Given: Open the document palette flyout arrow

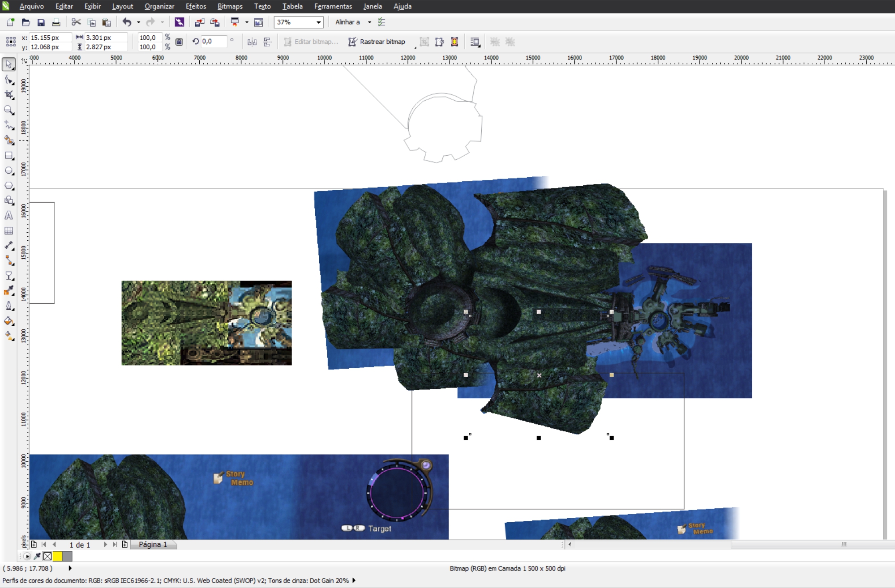Looking at the screenshot, I should [x=27, y=556].
